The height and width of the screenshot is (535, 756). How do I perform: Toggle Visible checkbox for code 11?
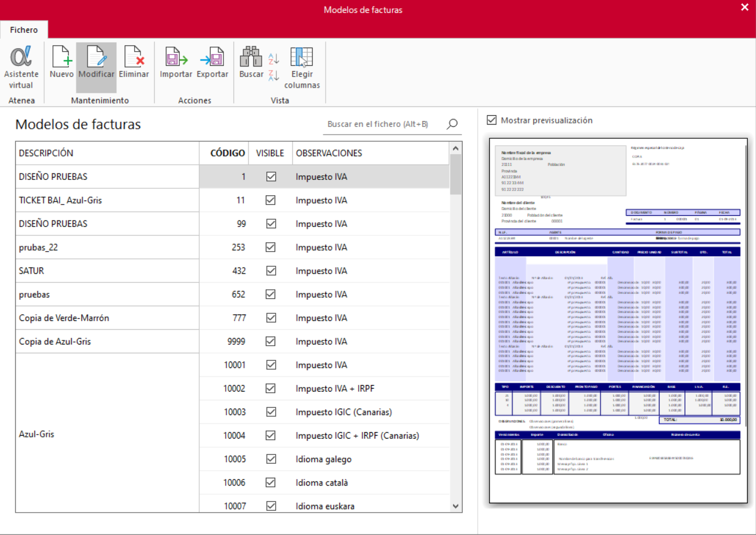(x=271, y=200)
